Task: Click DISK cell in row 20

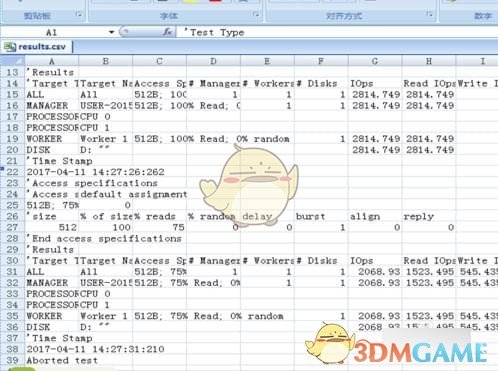Action: tap(52, 150)
